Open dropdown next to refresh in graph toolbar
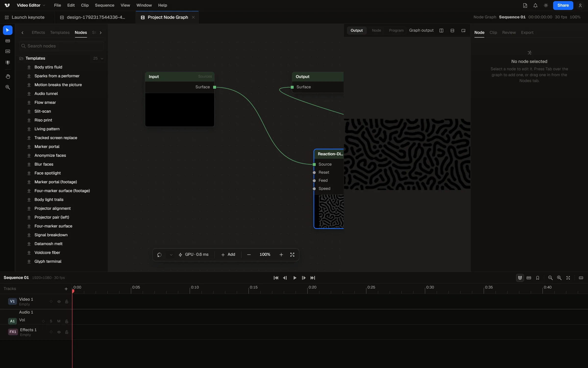Viewport: 588px width, 368px height. [171, 255]
